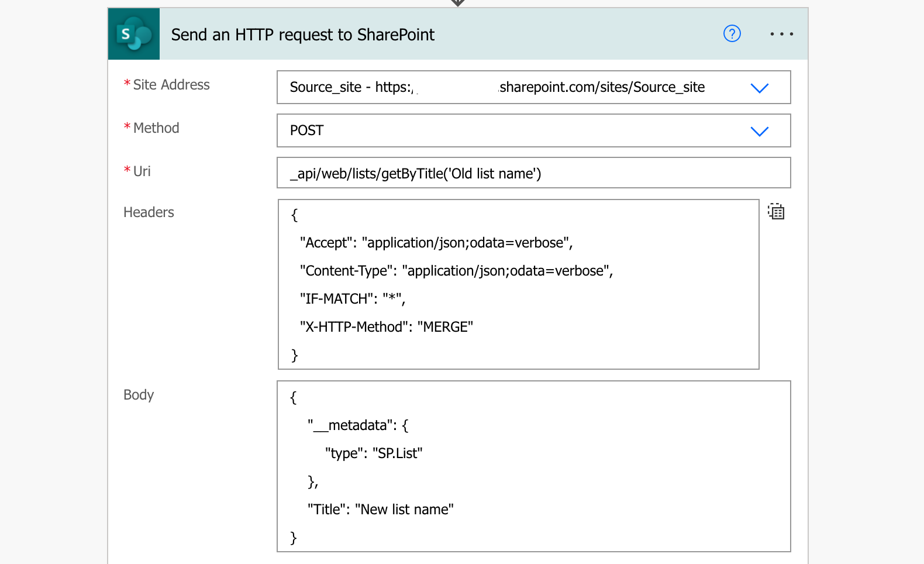Click the Method label

pos(156,128)
